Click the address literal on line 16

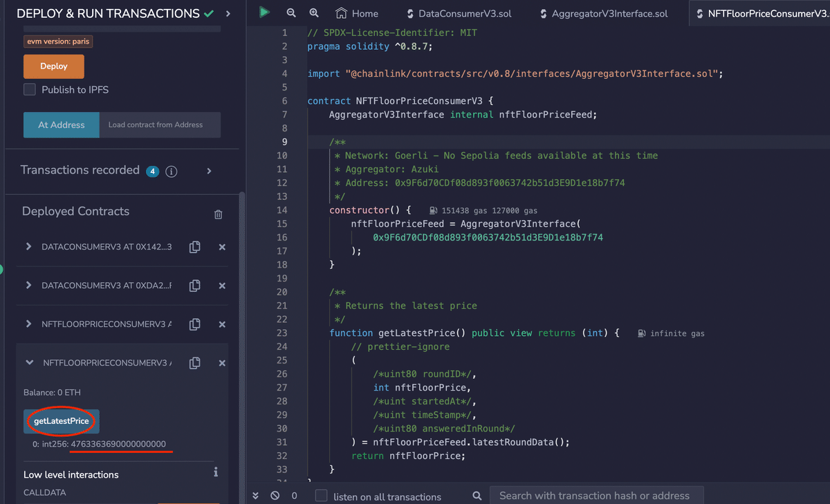(488, 237)
